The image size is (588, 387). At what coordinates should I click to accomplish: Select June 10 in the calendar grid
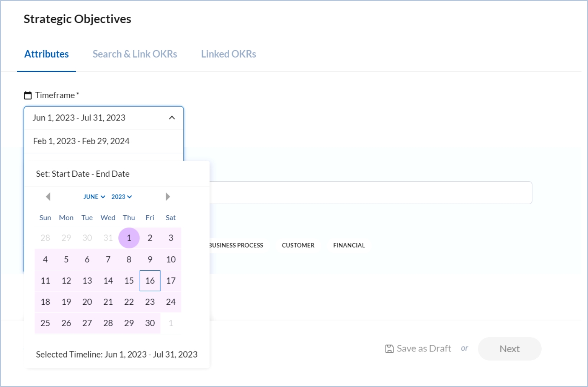(x=171, y=259)
